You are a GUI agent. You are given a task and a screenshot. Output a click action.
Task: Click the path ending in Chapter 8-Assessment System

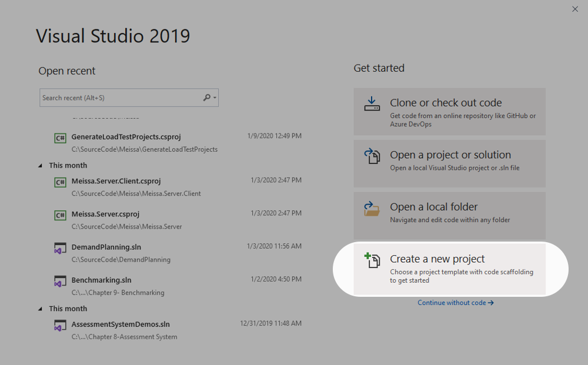[124, 337]
